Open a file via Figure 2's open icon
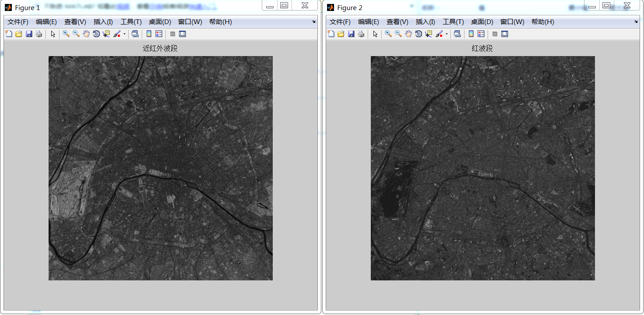This screenshot has width=644, height=315. pyautogui.click(x=341, y=34)
